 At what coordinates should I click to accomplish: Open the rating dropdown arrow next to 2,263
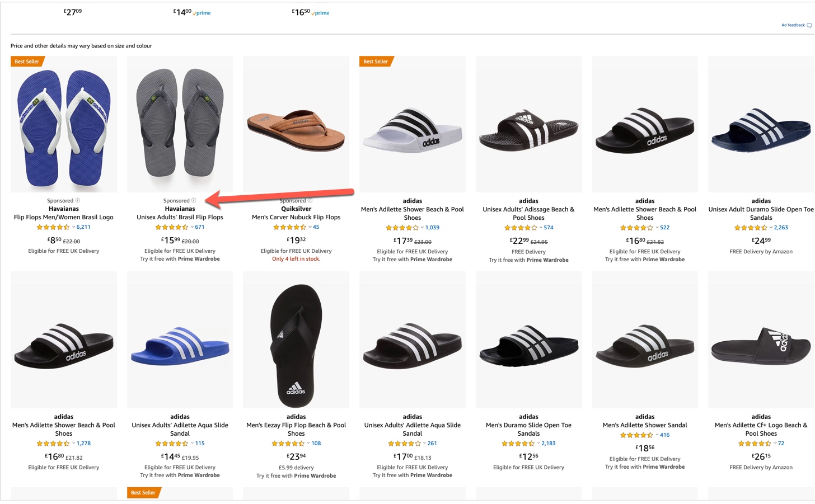coord(771,228)
